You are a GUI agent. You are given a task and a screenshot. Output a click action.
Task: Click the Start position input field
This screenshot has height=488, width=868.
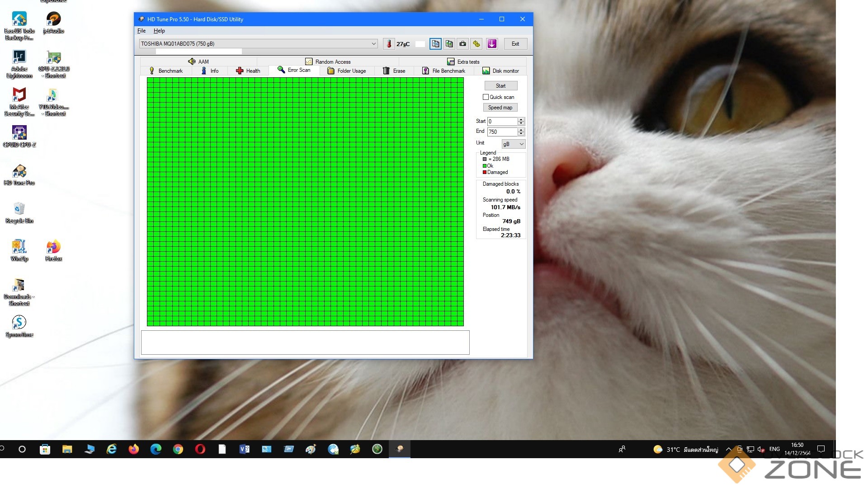(502, 122)
